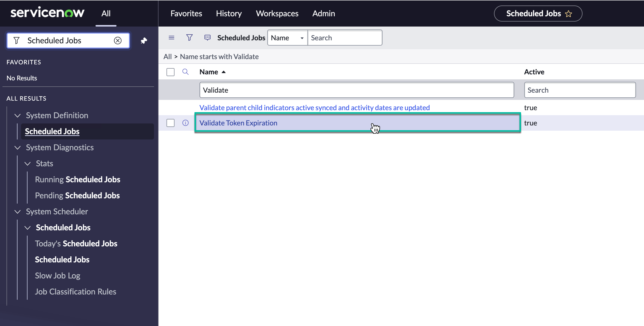644x326 pixels.
Task: Click the filter icon inside the navigation search box
Action: coord(16,40)
